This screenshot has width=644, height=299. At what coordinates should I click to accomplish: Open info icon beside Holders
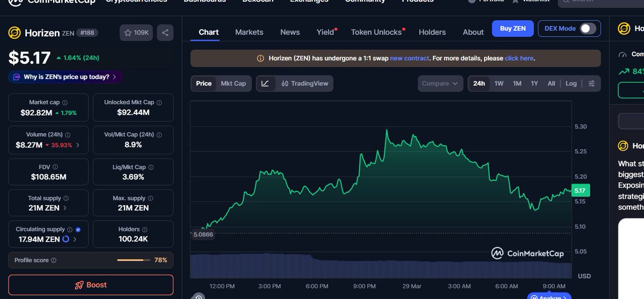coord(145,229)
